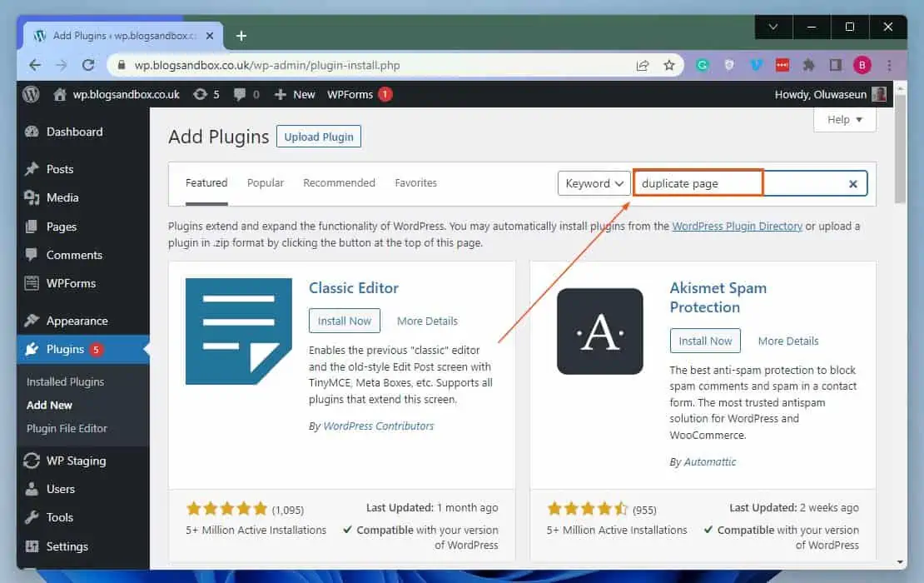Viewport: 924px width, 583px height.
Task: Bookmark this page with the star
Action: pyautogui.click(x=668, y=65)
